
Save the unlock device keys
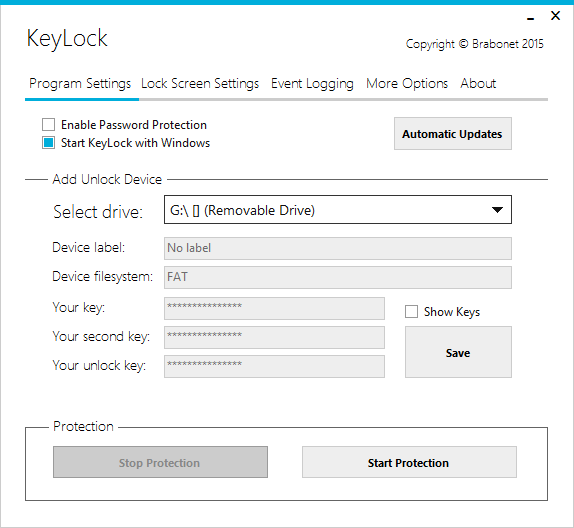(x=458, y=352)
